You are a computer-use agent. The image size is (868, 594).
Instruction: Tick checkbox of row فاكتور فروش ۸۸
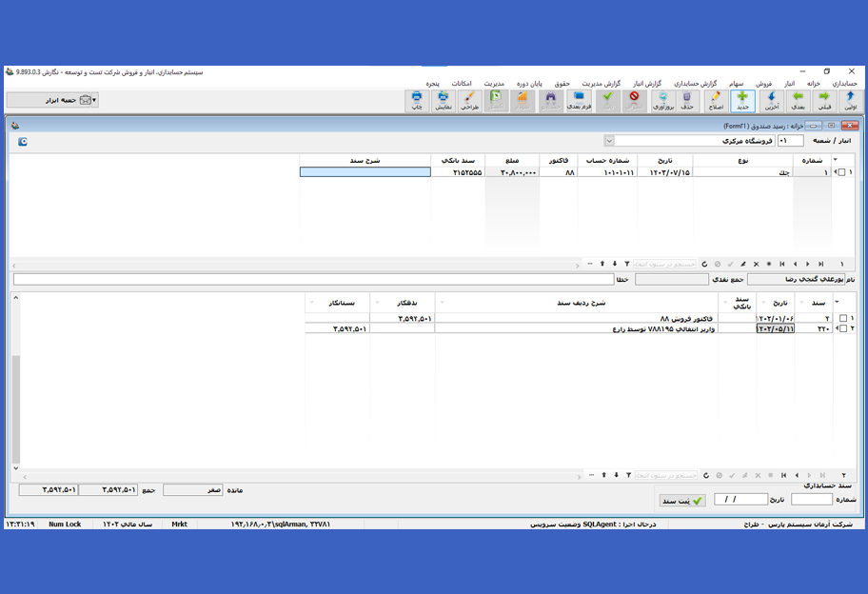click(843, 318)
